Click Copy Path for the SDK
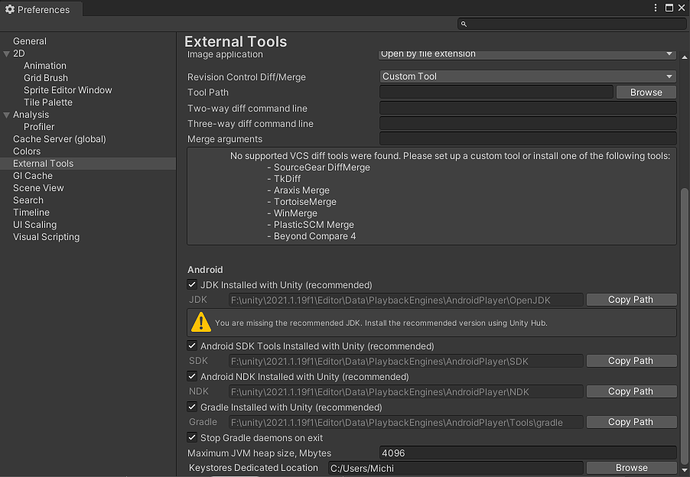This screenshot has height=477, width=690. coord(630,361)
